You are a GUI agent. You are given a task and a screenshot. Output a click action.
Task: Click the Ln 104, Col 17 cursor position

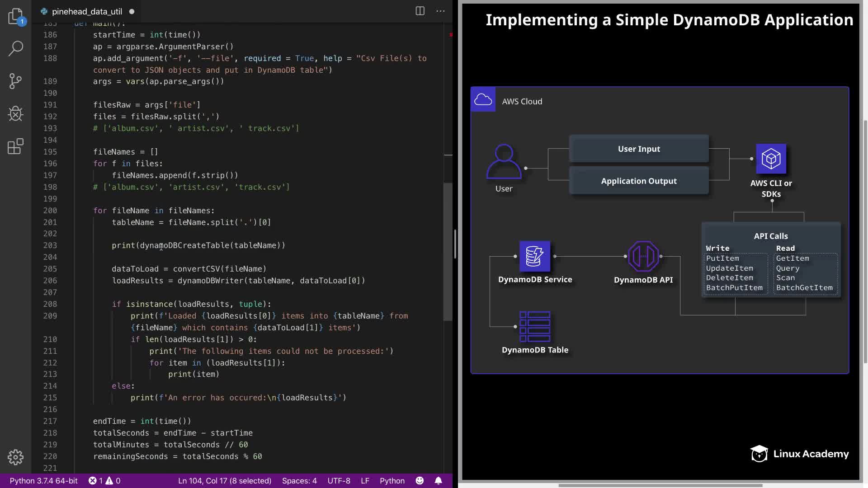[225, 481]
